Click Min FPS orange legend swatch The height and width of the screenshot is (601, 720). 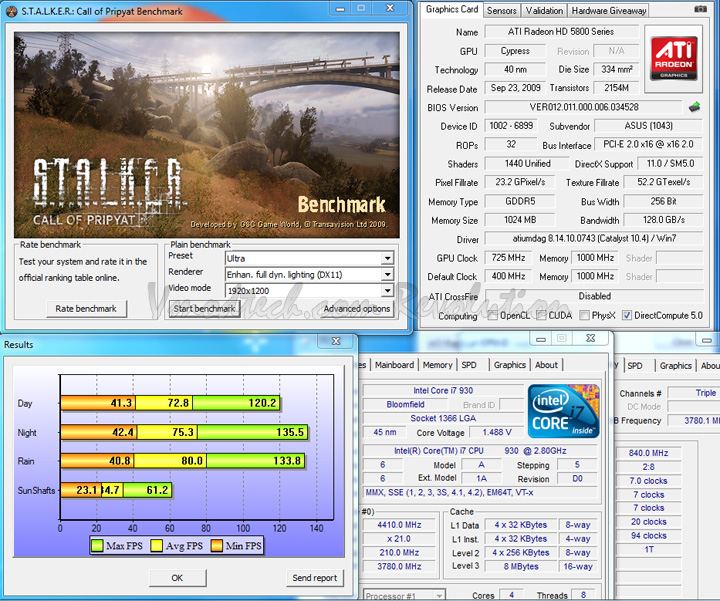tap(216, 545)
